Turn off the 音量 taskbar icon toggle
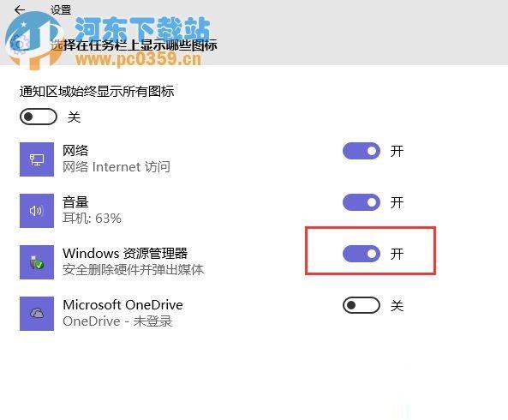 tap(362, 202)
